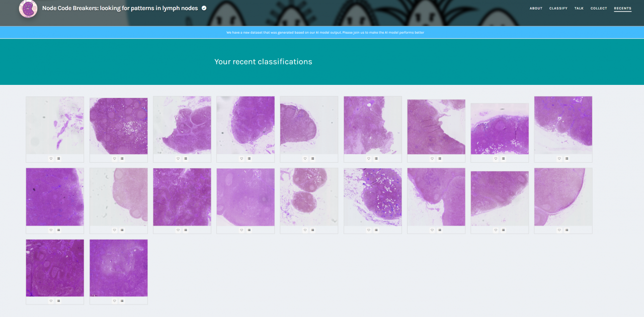Screen dimensions: 644x317
Task: Open the second thumbnail in the top row
Action: [119, 126]
